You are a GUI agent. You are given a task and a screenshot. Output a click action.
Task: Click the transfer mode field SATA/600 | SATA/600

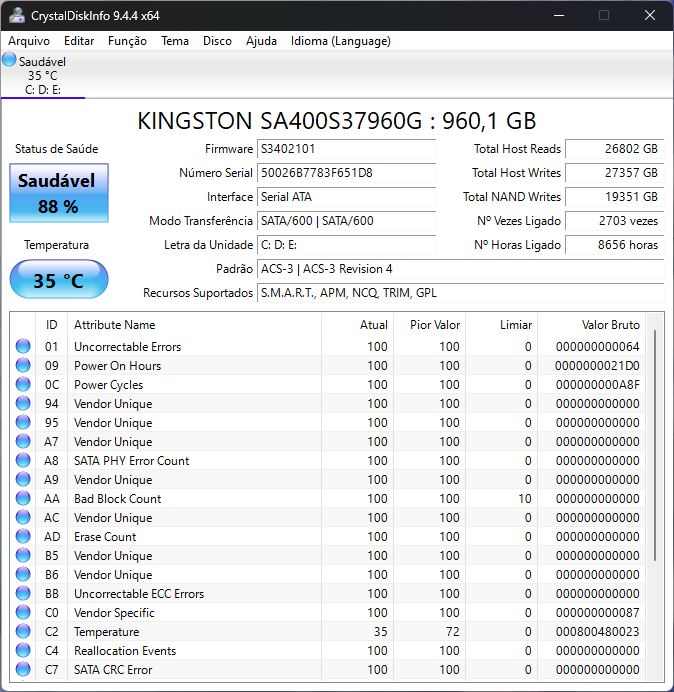point(346,221)
